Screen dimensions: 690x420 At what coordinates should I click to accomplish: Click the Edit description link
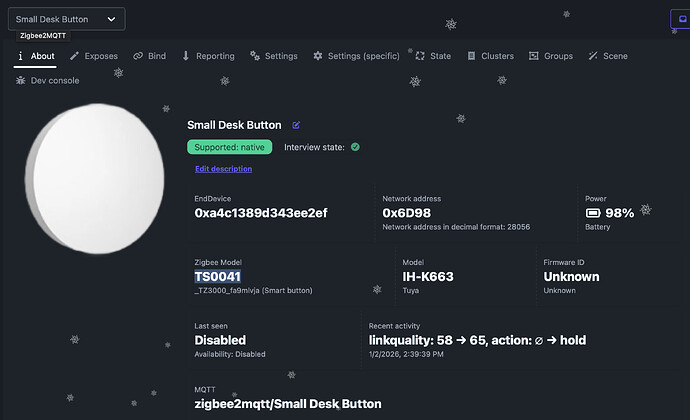point(223,169)
